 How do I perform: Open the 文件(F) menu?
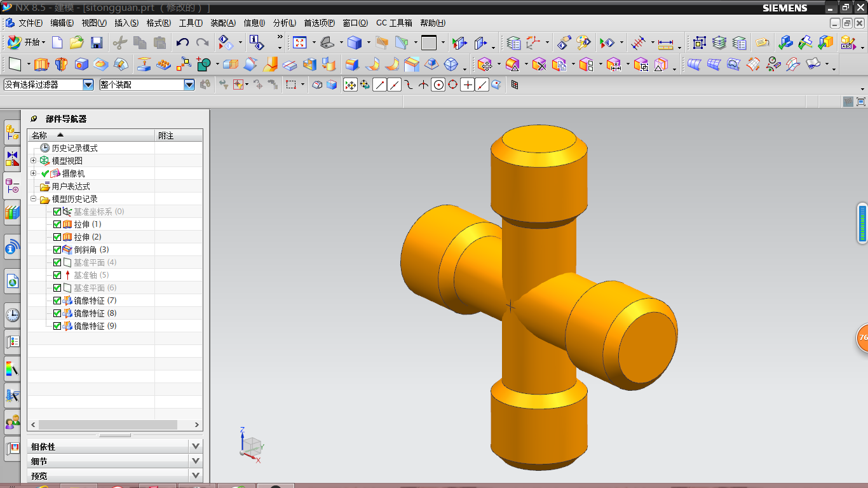point(31,23)
